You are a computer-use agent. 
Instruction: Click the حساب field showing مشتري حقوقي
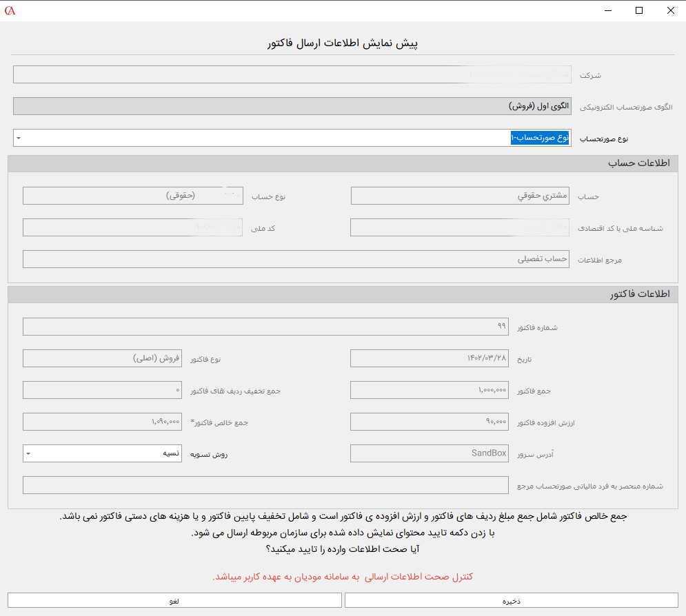pyautogui.click(x=460, y=196)
